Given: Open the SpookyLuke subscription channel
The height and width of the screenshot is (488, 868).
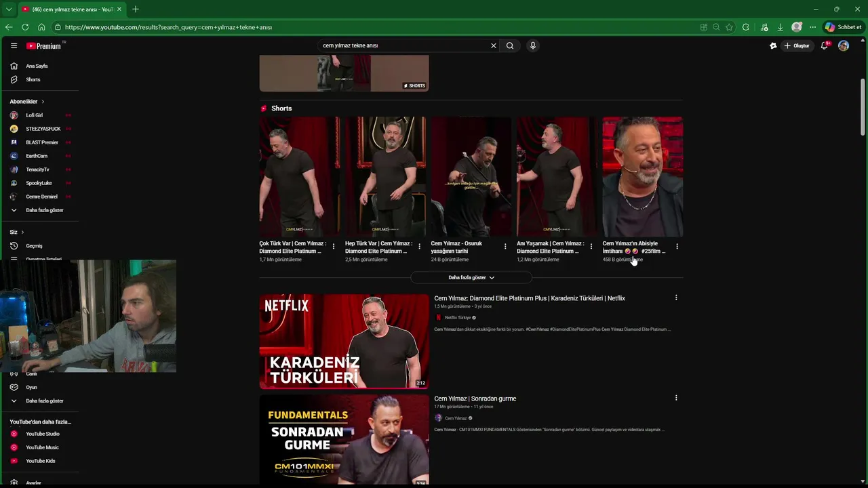Looking at the screenshot, I should [39, 183].
